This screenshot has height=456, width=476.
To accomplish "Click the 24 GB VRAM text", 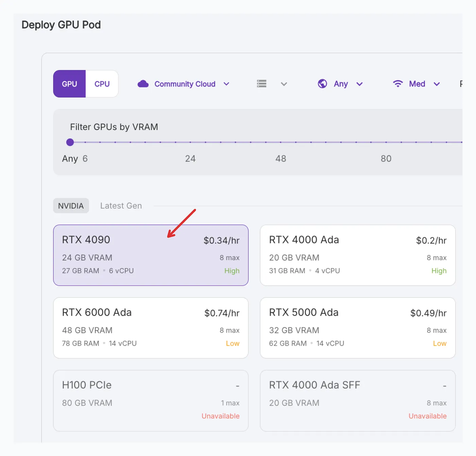I will (87, 258).
